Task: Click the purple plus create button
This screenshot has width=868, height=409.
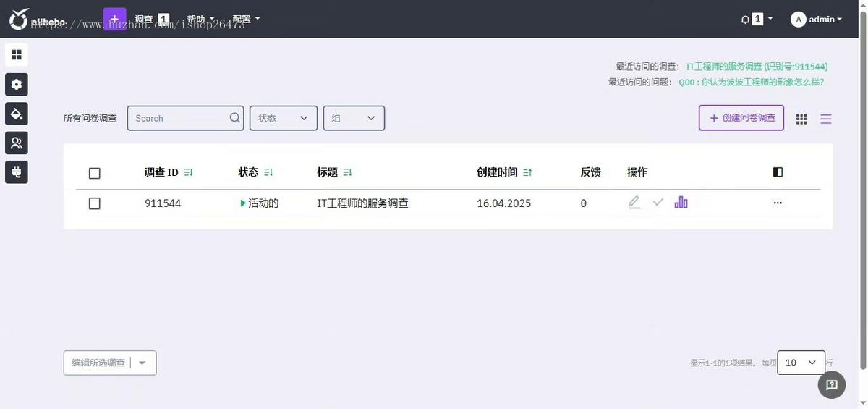Action: (x=114, y=19)
